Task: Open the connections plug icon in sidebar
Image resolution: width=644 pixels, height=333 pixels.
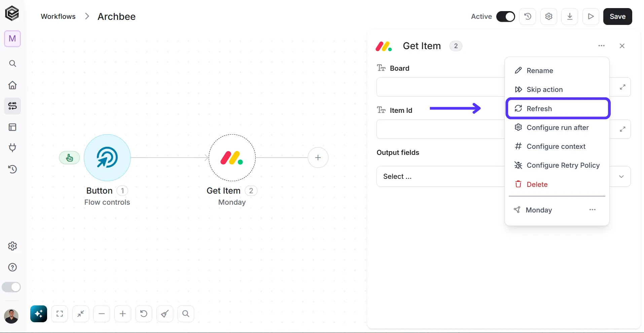Action: pyautogui.click(x=12, y=148)
